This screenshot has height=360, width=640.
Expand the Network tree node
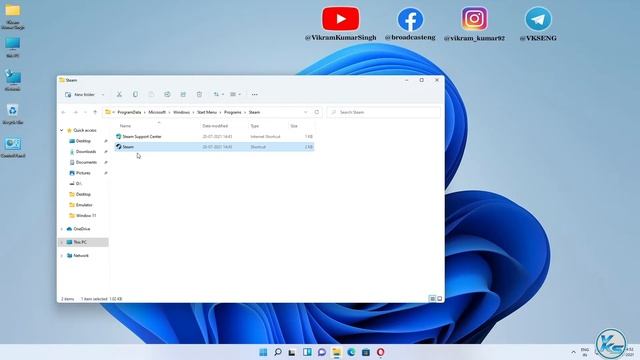pyautogui.click(x=62, y=256)
